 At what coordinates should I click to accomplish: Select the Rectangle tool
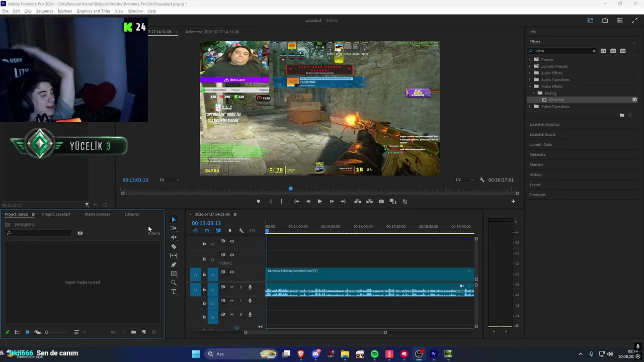click(x=174, y=274)
